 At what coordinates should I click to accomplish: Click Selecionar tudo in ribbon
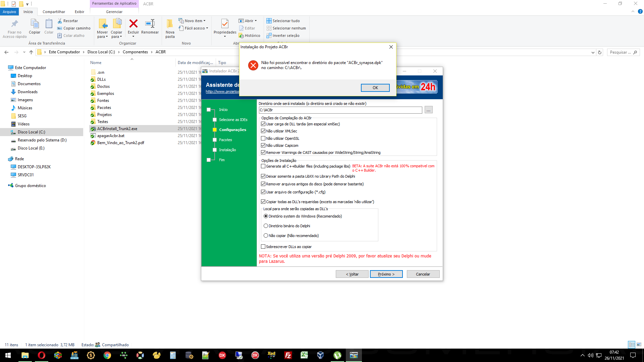tap(283, 21)
